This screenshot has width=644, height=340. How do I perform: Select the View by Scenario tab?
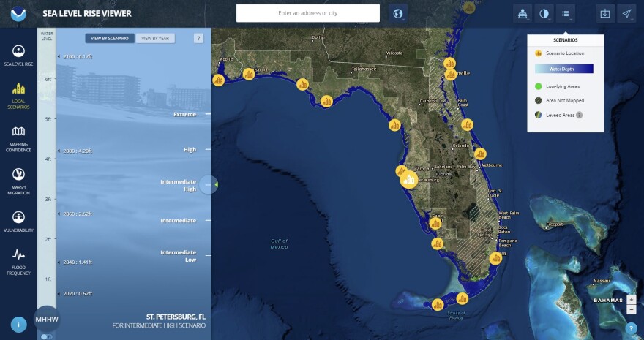click(110, 38)
